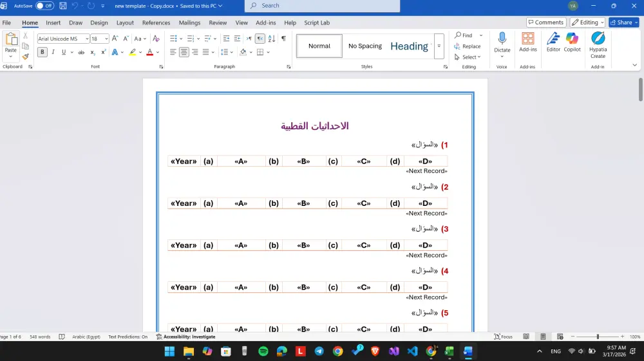Expand the Styles gallery arrow
644x361 pixels.
pyautogui.click(x=439, y=46)
